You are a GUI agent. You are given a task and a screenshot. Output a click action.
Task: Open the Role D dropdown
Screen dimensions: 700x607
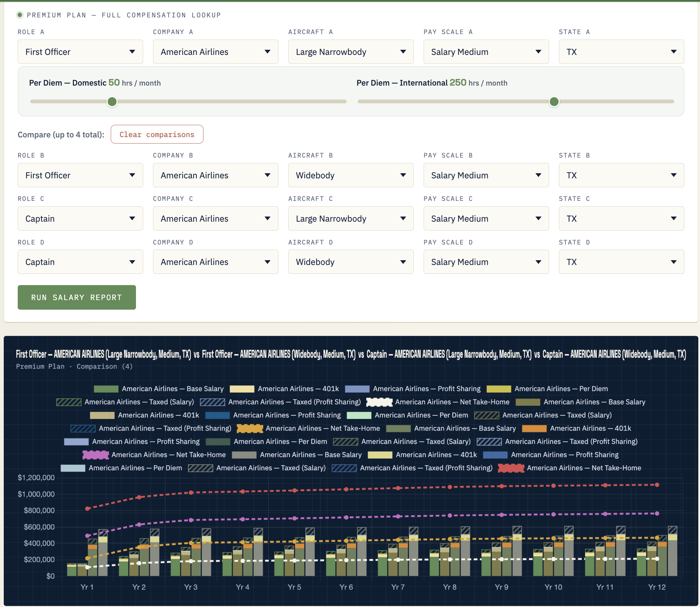pos(80,262)
